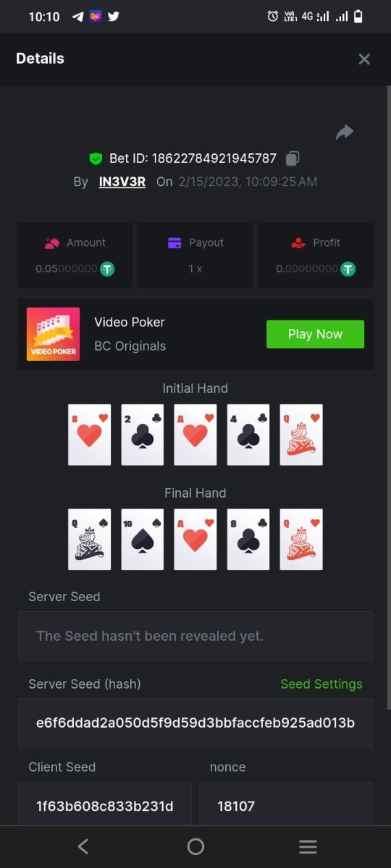Tap the Queen of spades in Final Hand

pyautogui.click(x=89, y=540)
